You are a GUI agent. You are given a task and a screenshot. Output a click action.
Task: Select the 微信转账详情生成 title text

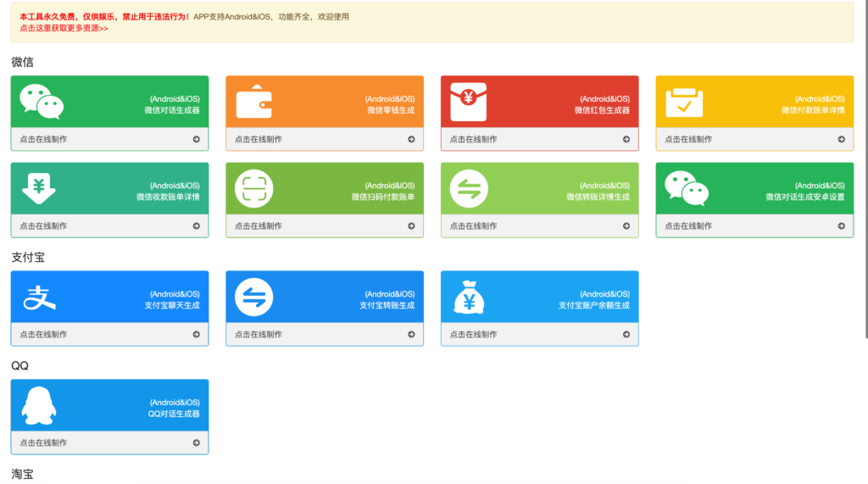point(598,197)
